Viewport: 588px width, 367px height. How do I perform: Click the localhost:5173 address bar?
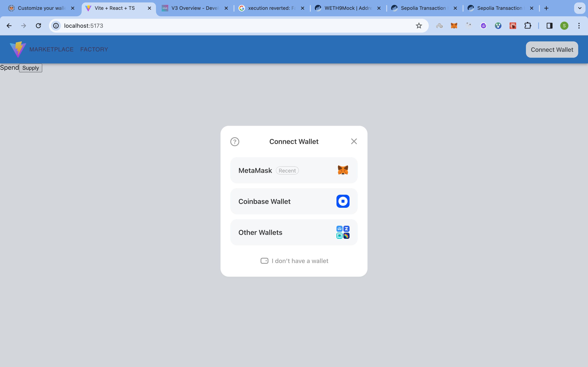pos(83,25)
